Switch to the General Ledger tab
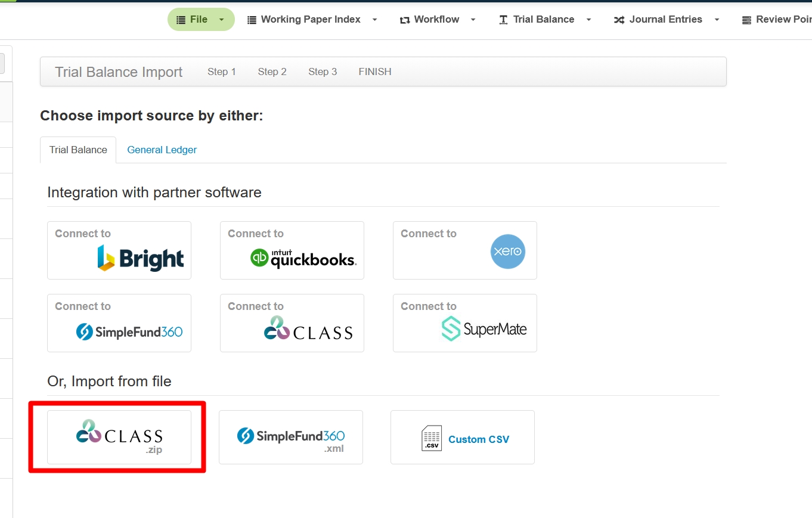 pos(162,150)
